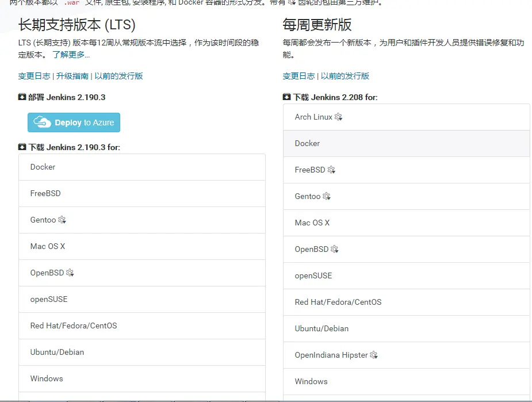Select FreeBSD in the LTS download list

(142, 193)
